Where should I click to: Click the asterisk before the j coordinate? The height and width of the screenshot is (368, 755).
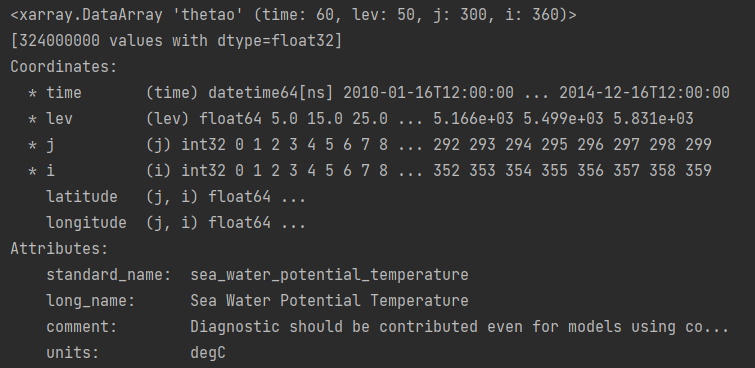(x=32, y=145)
